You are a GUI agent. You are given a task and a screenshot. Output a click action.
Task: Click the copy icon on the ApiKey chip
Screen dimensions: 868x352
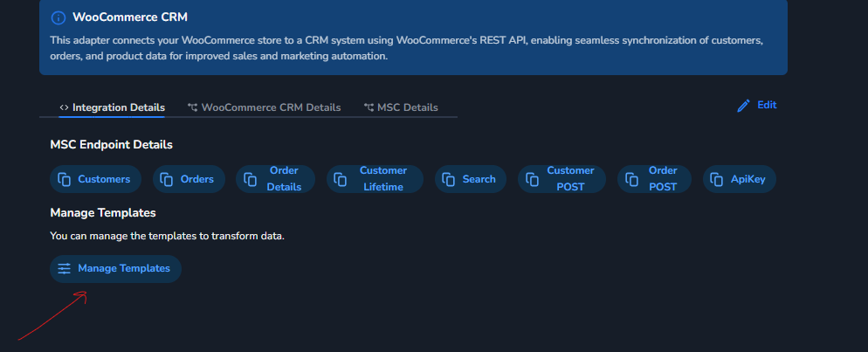click(717, 179)
